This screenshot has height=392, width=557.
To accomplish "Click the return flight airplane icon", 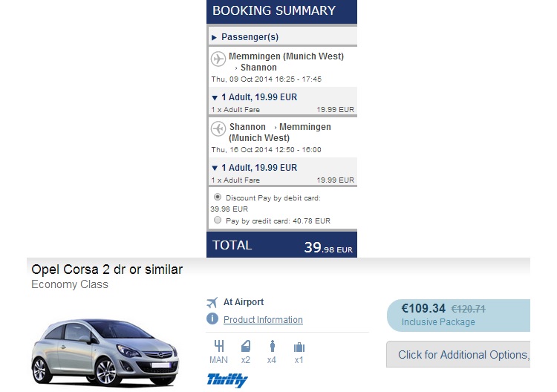I will point(218,129).
